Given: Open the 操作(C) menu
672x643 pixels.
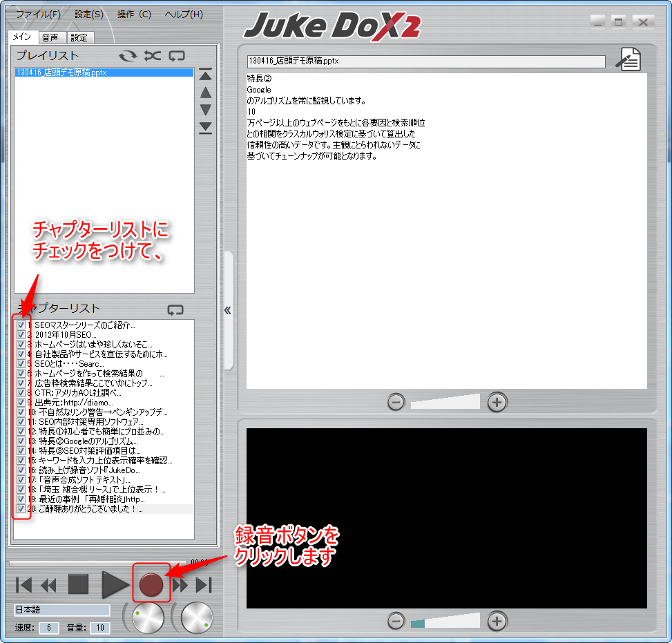Looking at the screenshot, I should coord(134,14).
